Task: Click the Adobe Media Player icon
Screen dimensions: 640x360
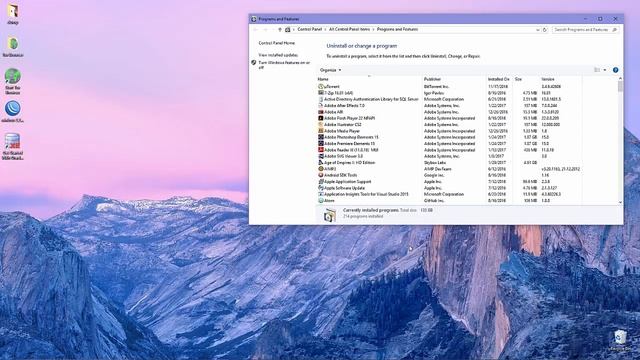Action: click(321, 131)
